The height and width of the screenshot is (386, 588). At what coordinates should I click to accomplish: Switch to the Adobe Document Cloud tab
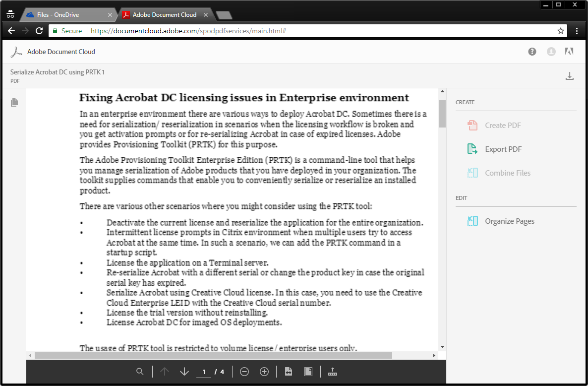coord(165,14)
